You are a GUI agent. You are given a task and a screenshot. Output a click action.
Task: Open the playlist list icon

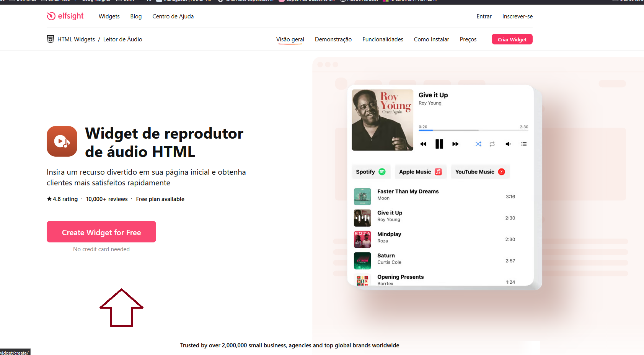[524, 144]
